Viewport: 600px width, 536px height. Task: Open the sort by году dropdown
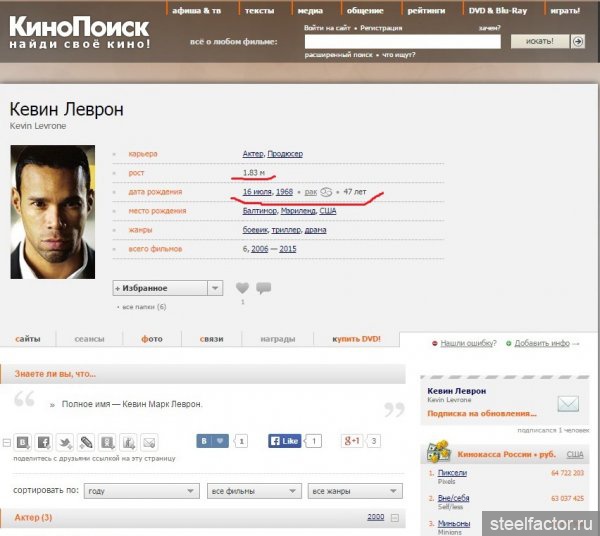click(x=142, y=491)
